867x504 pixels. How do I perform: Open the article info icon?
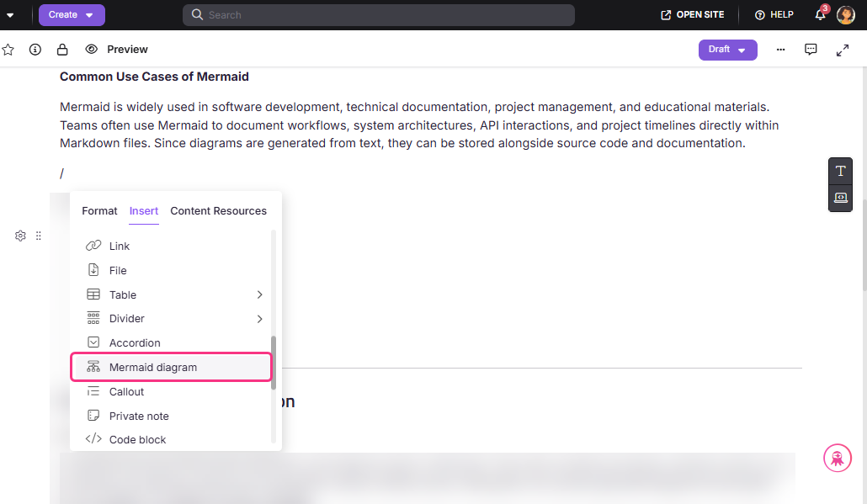(35, 50)
